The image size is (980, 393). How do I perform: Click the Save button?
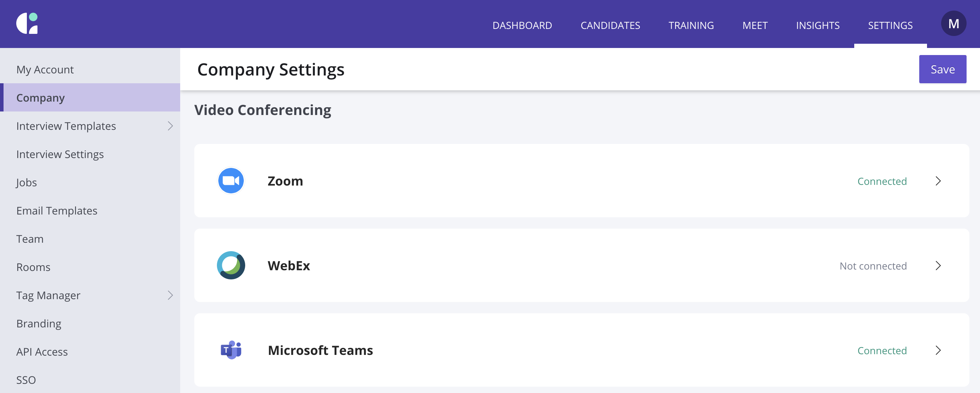(942, 69)
